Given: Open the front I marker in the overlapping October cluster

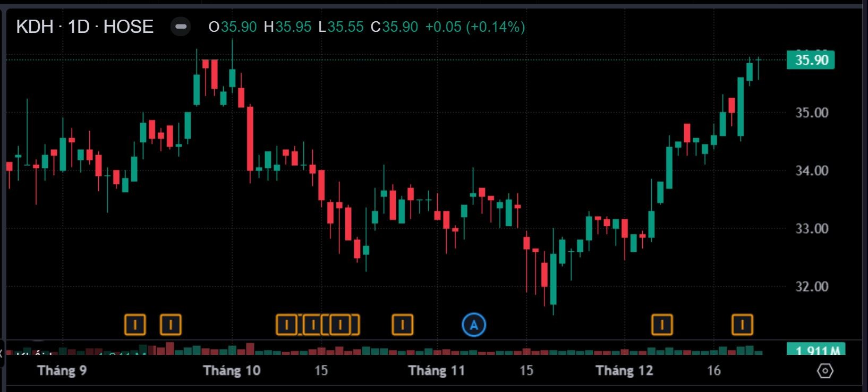Looking at the screenshot, I should tap(340, 325).
